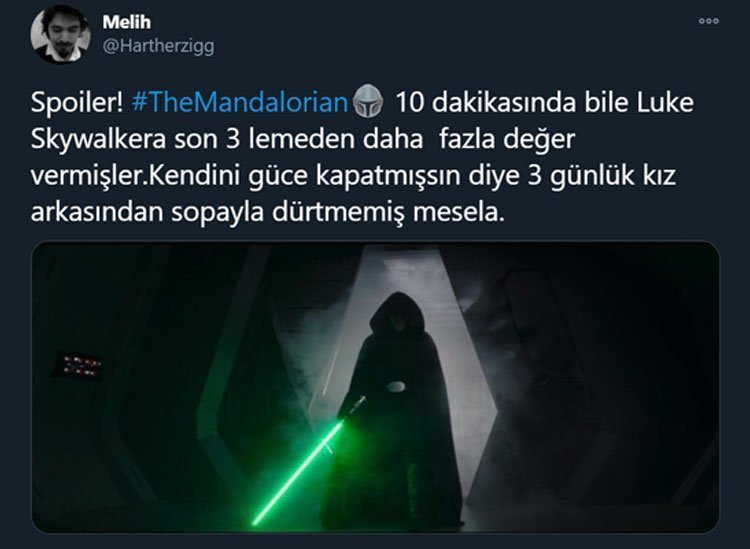Click the tweet's last line ending with mesela
This screenshot has width=750, height=549.
(x=268, y=212)
